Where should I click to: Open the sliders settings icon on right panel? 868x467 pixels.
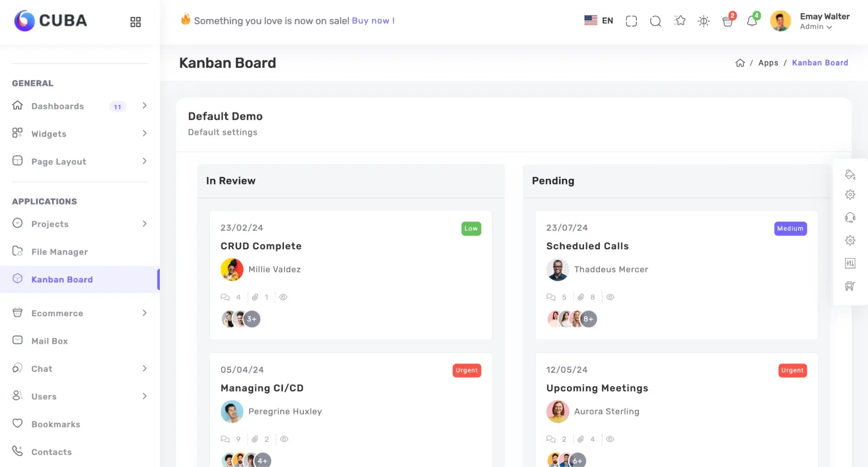click(850, 263)
